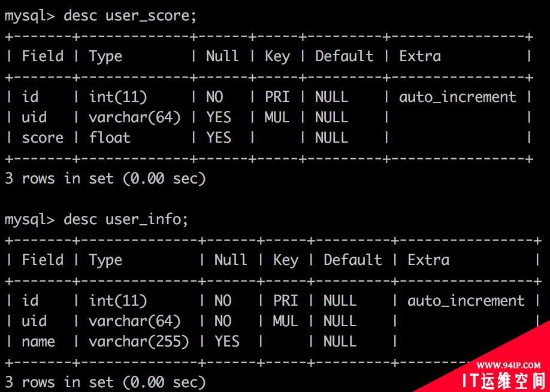550x392 pixels.
Task: Click the IT运维空间 watermark logo
Action: 503,380
